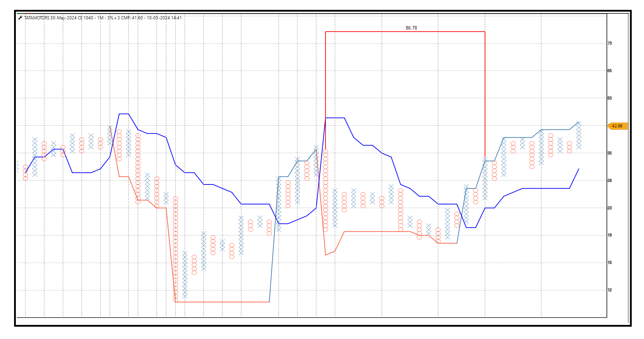Click the price axis label 28
644x339 pixels.
click(x=610, y=181)
